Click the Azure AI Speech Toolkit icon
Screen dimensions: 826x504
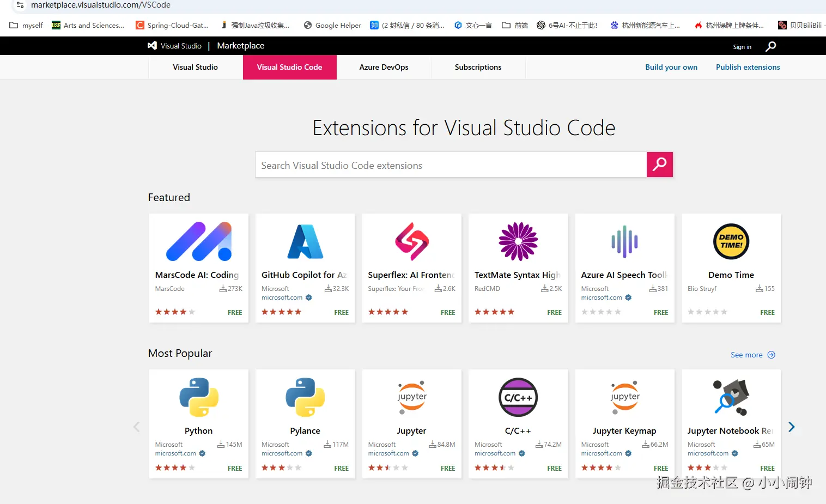[x=624, y=241]
